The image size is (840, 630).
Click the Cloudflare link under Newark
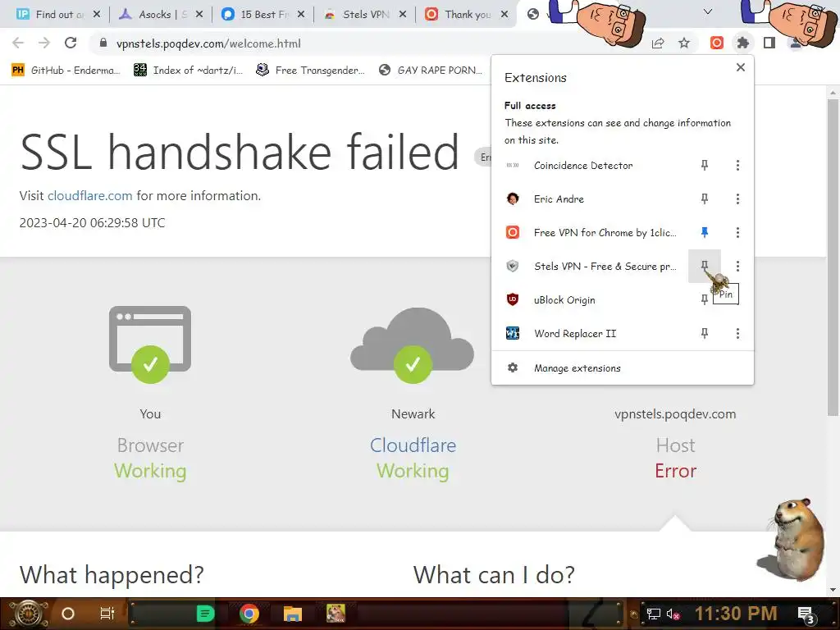coord(413,445)
